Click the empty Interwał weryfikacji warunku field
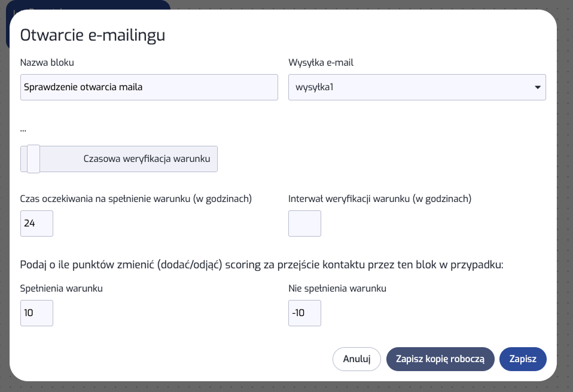573x392 pixels. pos(305,223)
